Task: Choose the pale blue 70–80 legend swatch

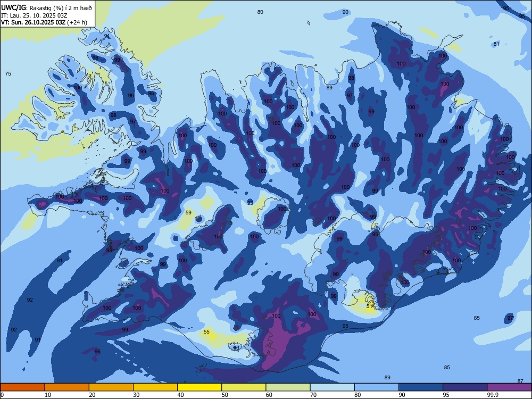Action: (x=332, y=387)
